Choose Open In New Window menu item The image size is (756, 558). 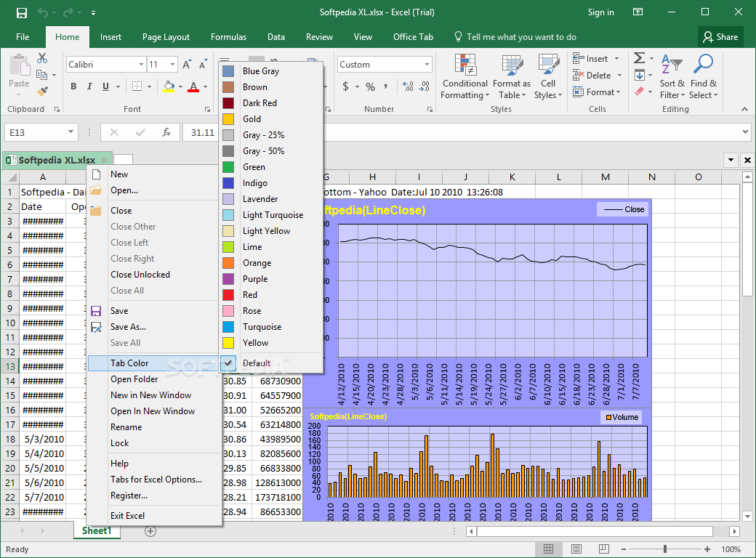[153, 411]
